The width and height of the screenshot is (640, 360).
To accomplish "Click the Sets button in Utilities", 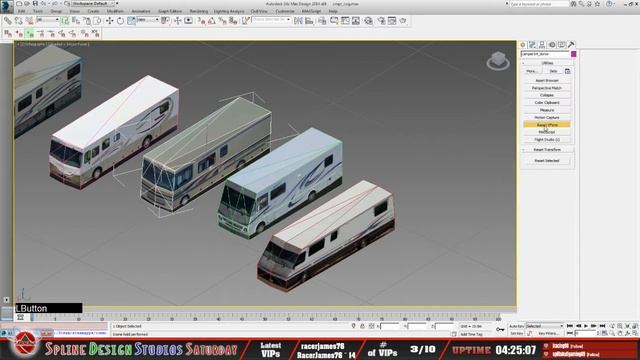I will [553, 71].
